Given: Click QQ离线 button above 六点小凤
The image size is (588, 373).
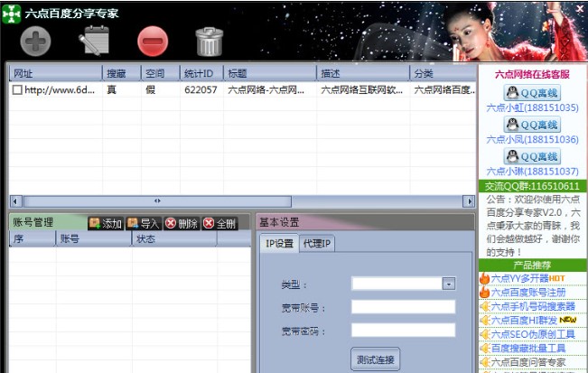Looking at the screenshot, I should point(532,125).
